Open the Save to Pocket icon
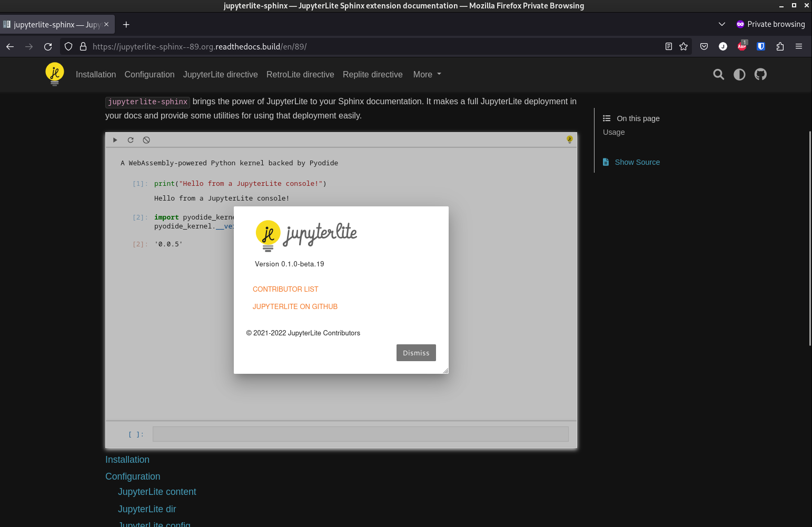 coord(704,46)
